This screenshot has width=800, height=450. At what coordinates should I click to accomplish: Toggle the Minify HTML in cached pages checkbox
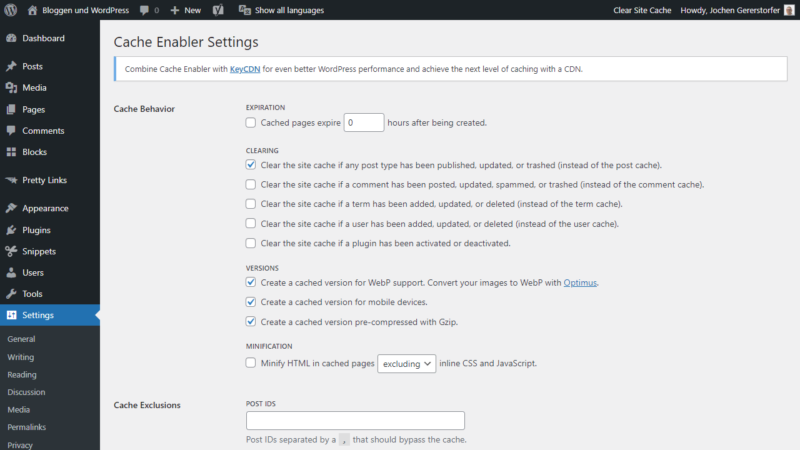click(251, 364)
